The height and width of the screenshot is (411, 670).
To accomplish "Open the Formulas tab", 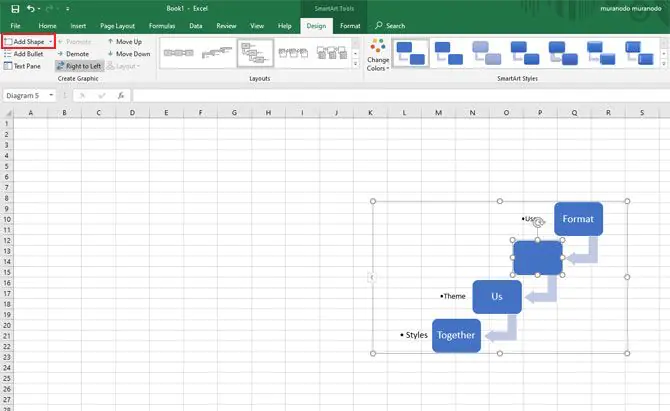I will coord(162,26).
